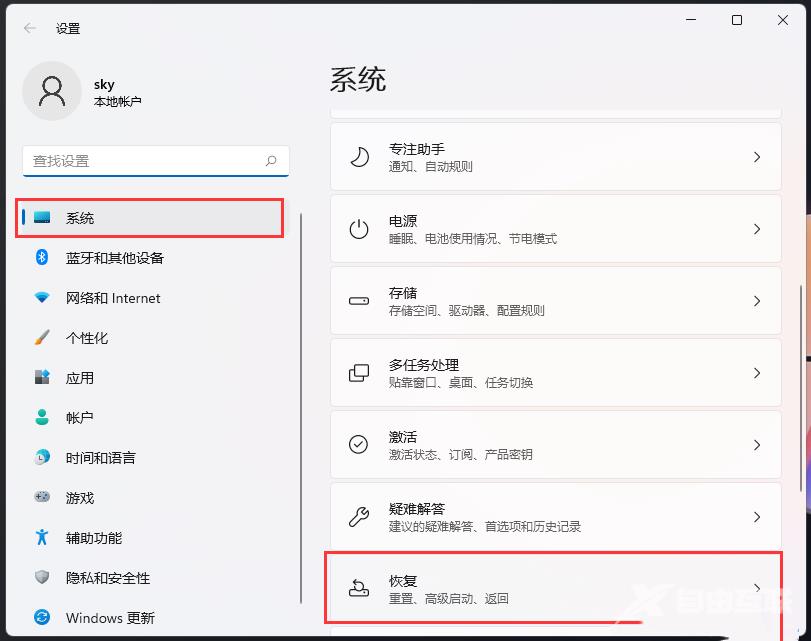Click the back arrow at top left
The width and height of the screenshot is (811, 641).
(28, 28)
